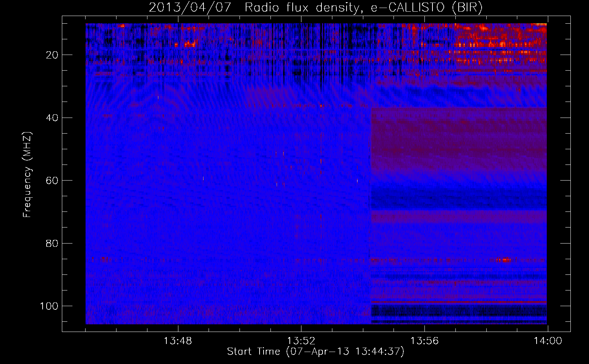This screenshot has height=364, width=589.
Task: Click the '60' frequency tick label
Action: tap(52, 181)
